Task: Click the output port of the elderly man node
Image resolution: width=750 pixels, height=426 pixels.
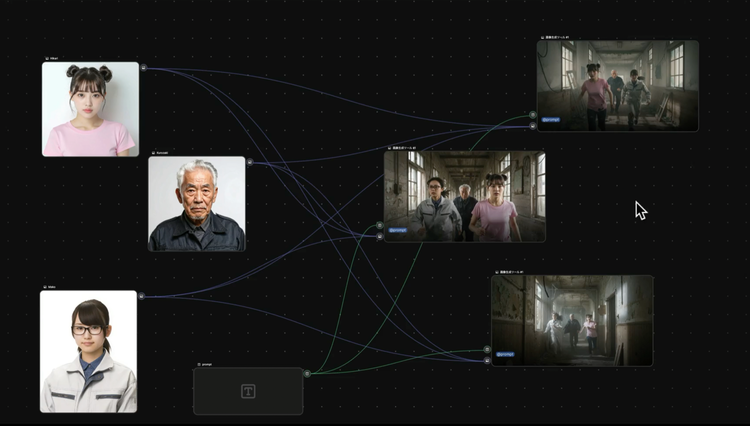Action: (x=249, y=162)
